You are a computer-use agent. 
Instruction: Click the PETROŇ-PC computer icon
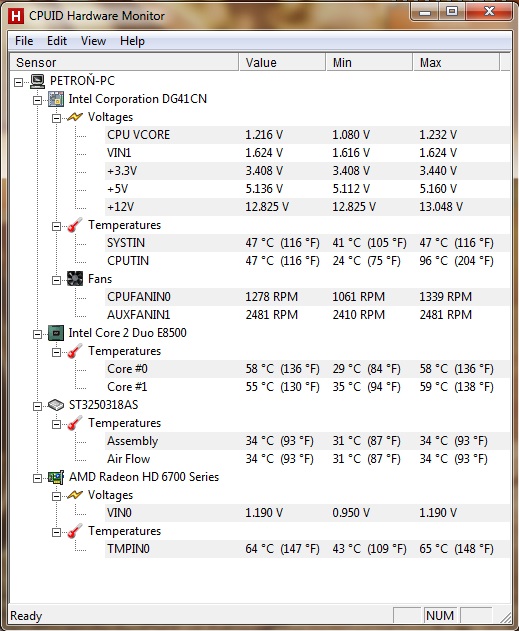37,81
